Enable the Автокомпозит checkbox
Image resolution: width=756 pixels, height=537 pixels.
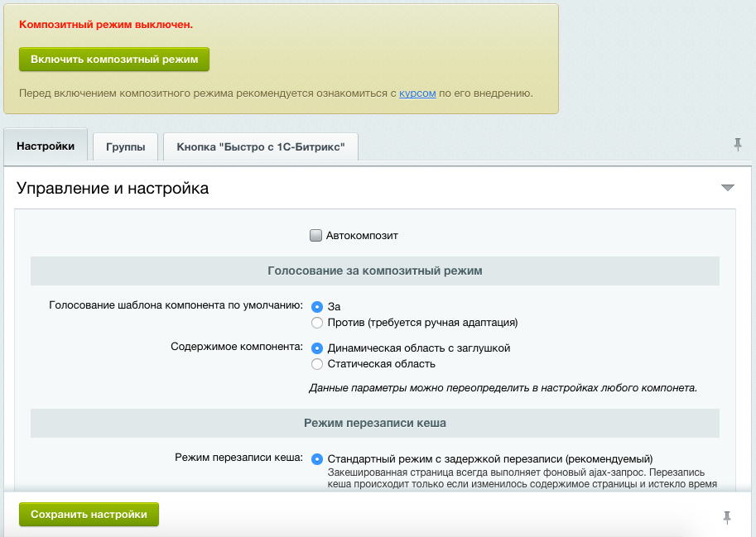click(315, 236)
